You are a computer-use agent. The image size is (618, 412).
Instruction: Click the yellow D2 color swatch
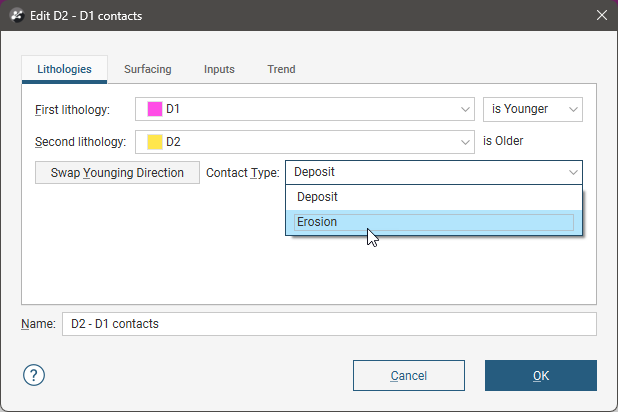tap(155, 142)
